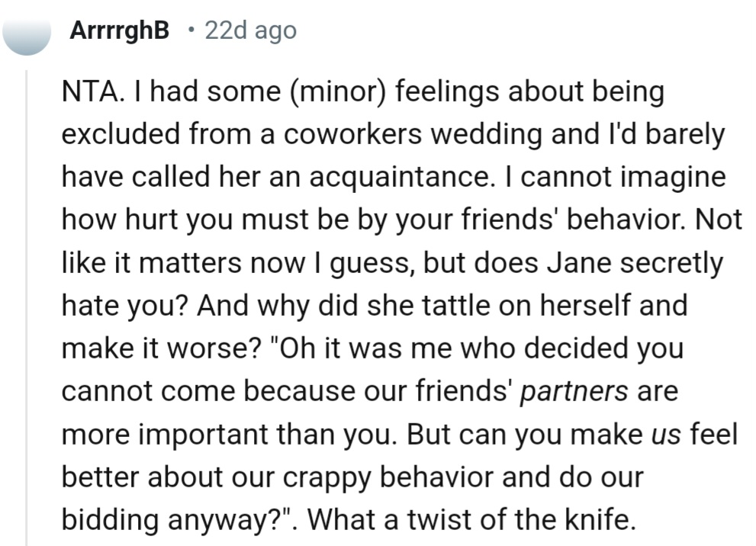Image resolution: width=756 pixels, height=546 pixels.
Task: Click the words bidding anyway
Action: (x=160, y=519)
